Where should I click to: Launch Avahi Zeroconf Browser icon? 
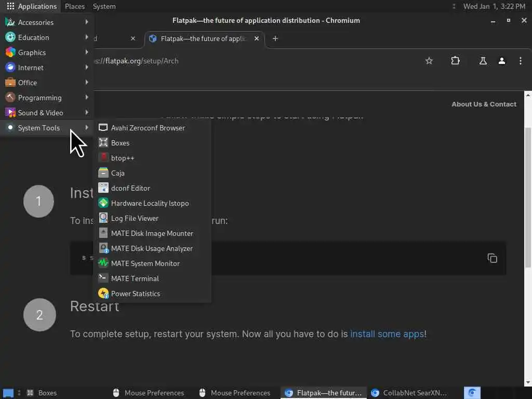103,128
